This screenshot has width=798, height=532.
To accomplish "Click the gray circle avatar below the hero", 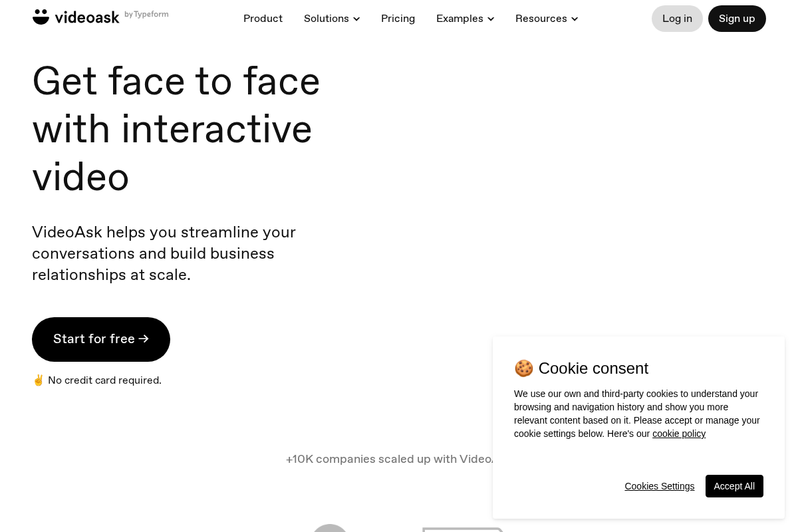I will pyautogui.click(x=330, y=530).
